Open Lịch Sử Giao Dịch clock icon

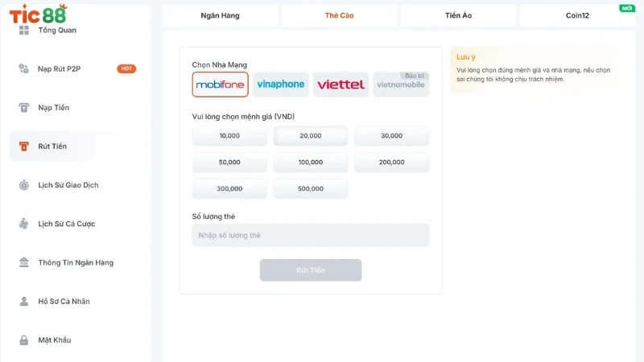click(x=24, y=185)
